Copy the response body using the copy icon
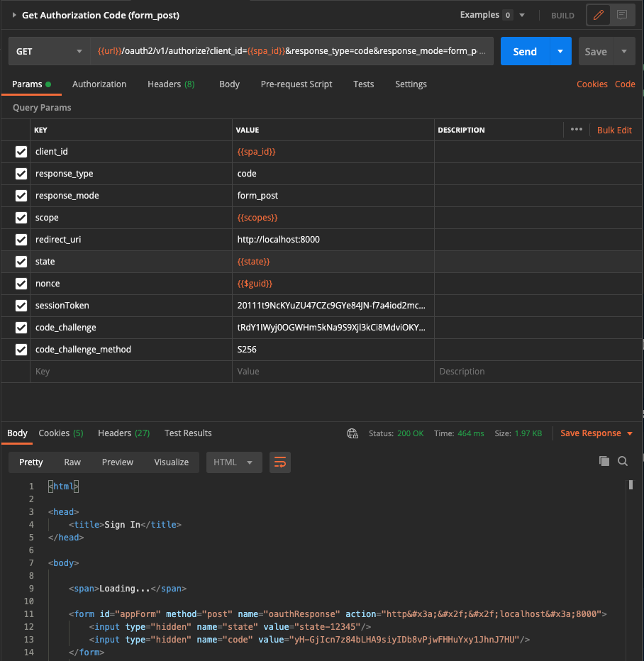Viewport: 644px width, 661px height. click(x=604, y=460)
